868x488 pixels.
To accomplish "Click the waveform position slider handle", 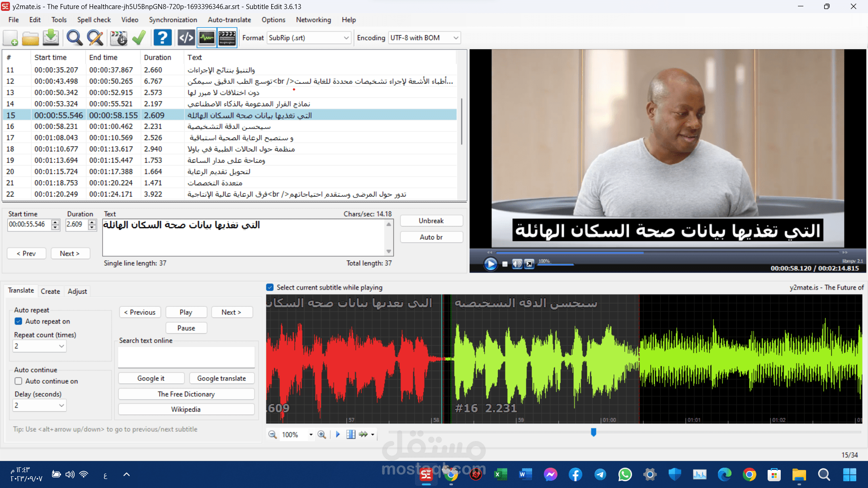I will click(594, 432).
